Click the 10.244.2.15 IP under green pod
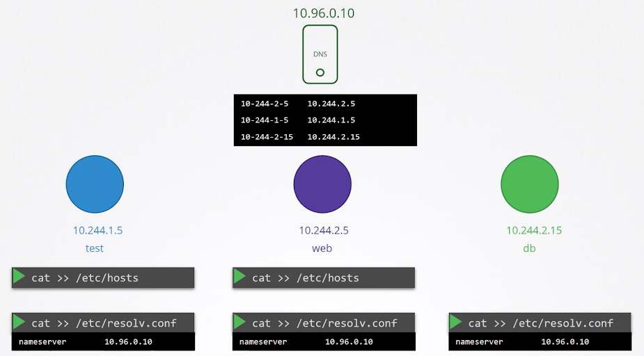The height and width of the screenshot is (356, 644). [534, 230]
